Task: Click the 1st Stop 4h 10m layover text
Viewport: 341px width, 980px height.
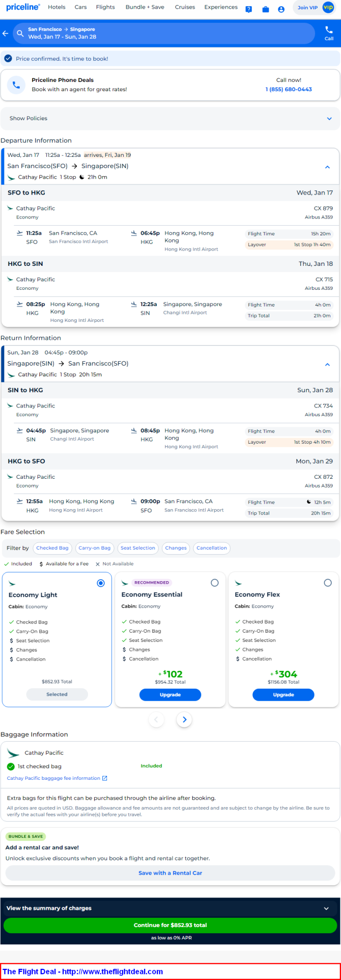Action: point(312,442)
